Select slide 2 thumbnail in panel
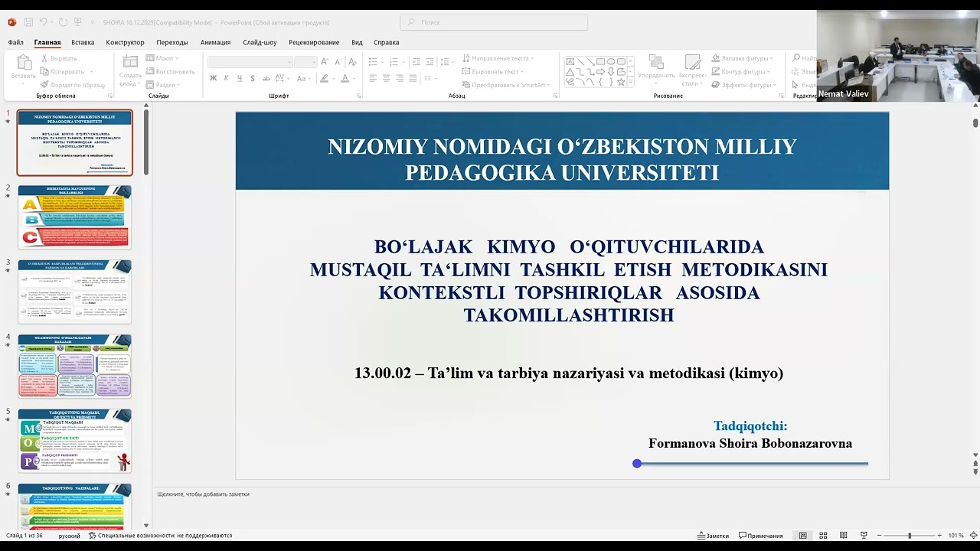The width and height of the screenshot is (980, 551). tap(75, 217)
